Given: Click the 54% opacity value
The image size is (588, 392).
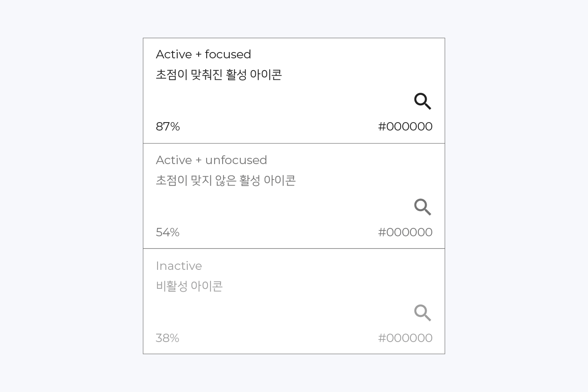Looking at the screenshot, I should tap(168, 232).
